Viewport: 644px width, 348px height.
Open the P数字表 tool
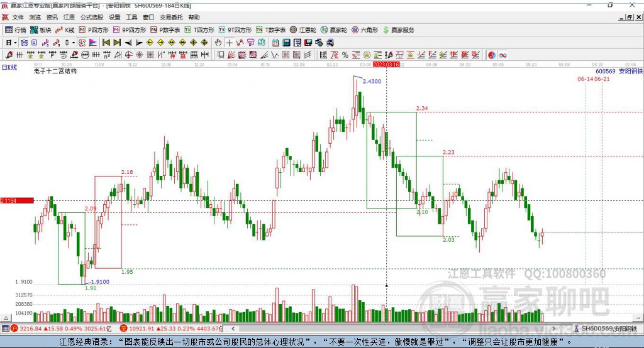point(165,30)
